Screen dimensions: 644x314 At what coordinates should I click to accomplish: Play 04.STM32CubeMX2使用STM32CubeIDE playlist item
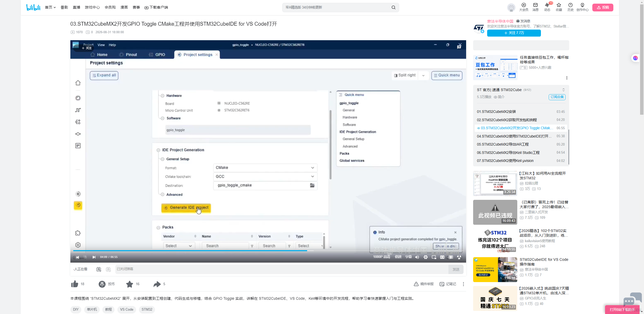521,136
